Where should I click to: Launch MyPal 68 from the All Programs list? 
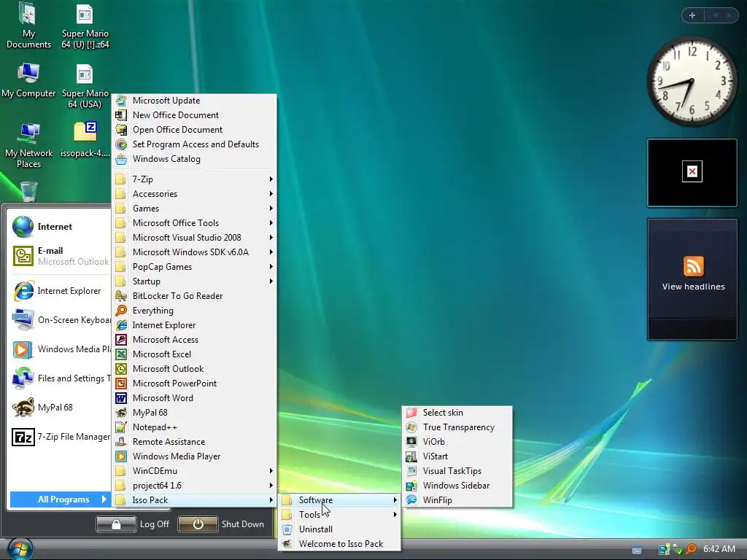pos(194,413)
